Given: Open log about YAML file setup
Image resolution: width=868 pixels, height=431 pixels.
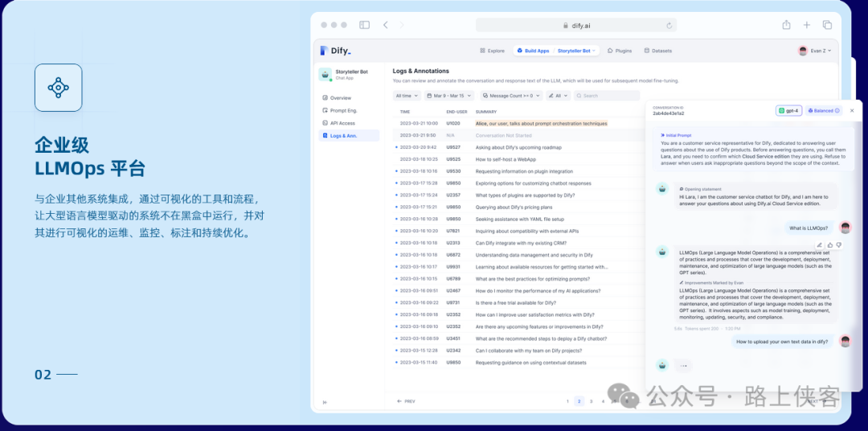Looking at the screenshot, I should pyautogui.click(x=518, y=219).
